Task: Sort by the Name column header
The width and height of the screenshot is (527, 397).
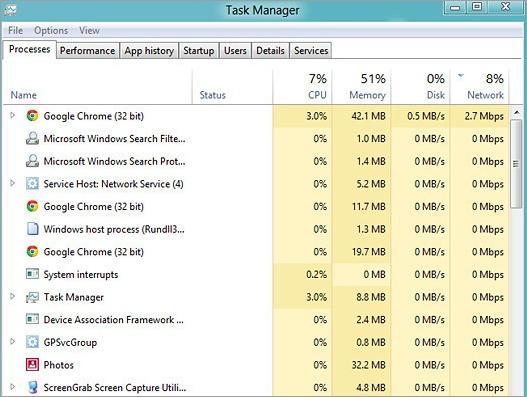Action: [x=97, y=87]
